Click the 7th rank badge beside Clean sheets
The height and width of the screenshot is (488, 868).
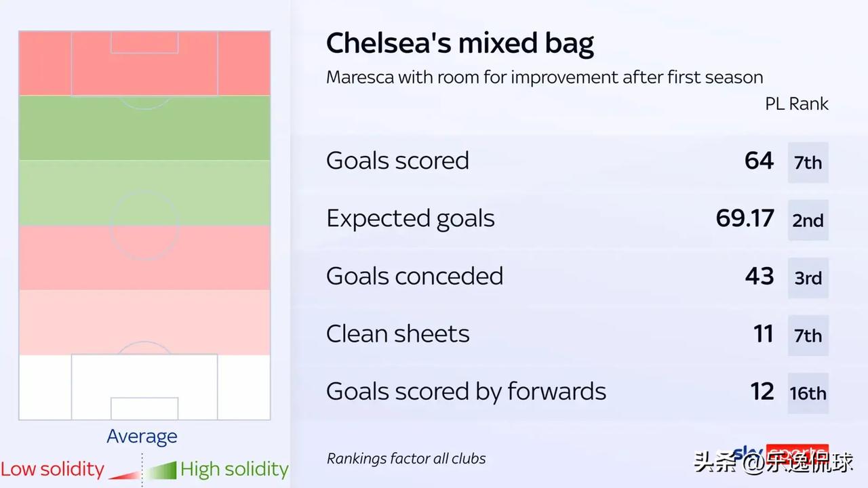pyautogui.click(x=808, y=335)
